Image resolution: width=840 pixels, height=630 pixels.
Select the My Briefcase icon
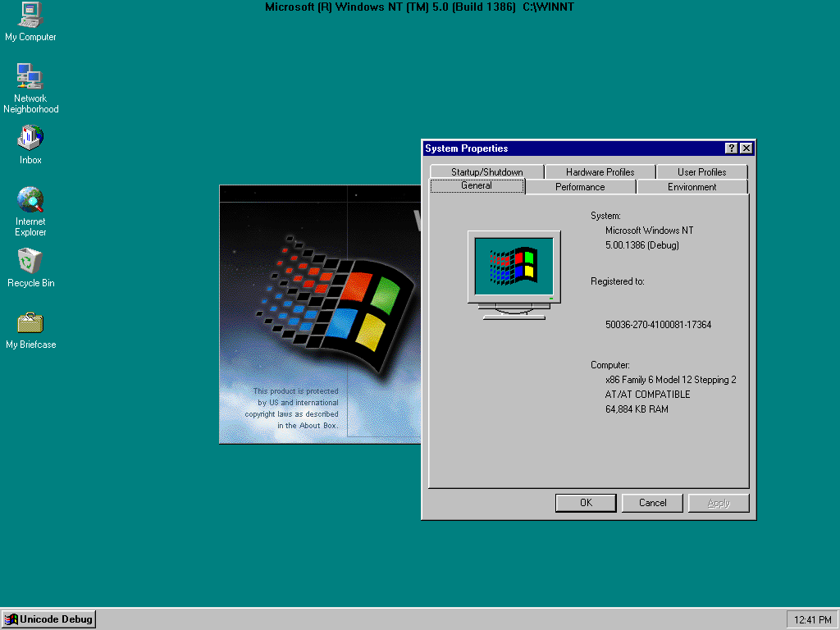coord(30,331)
